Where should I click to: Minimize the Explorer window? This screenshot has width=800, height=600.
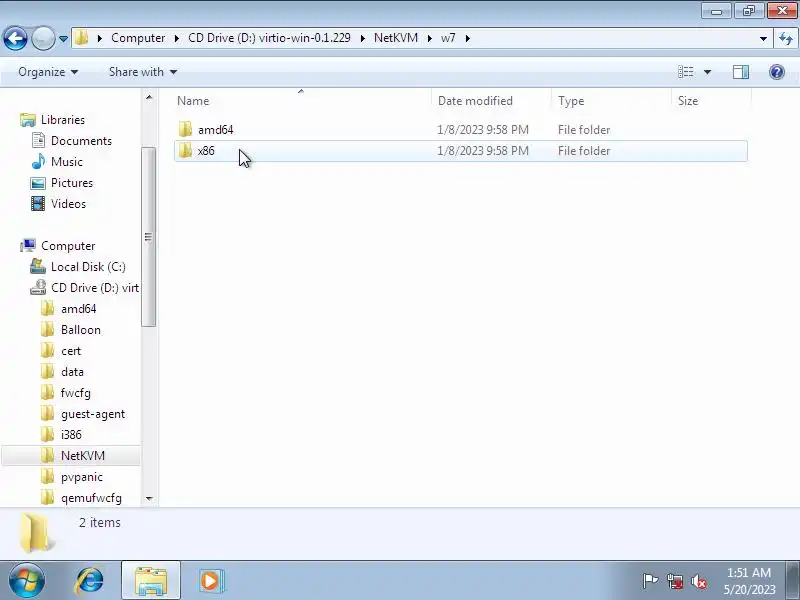coord(716,11)
